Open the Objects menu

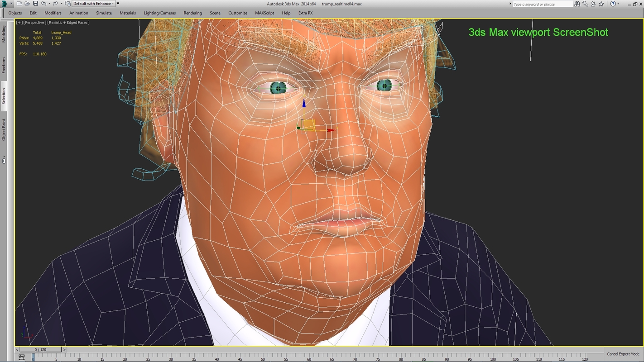tap(15, 13)
